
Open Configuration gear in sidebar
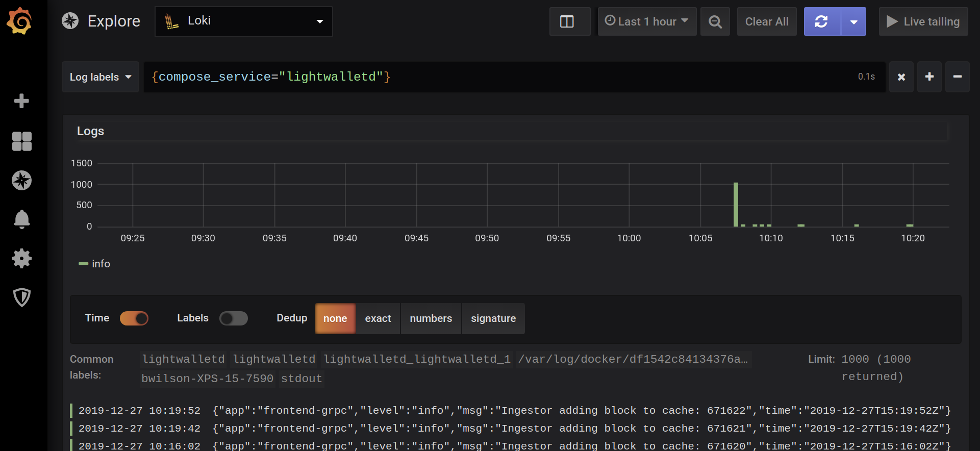click(x=21, y=258)
